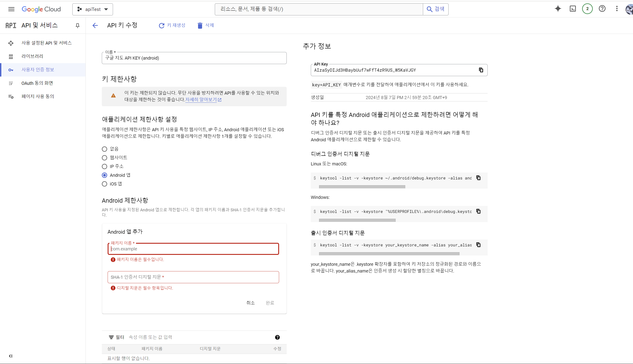This screenshot has height=364, width=633.
Task: Select the 없음 radio button
Action: click(104, 149)
